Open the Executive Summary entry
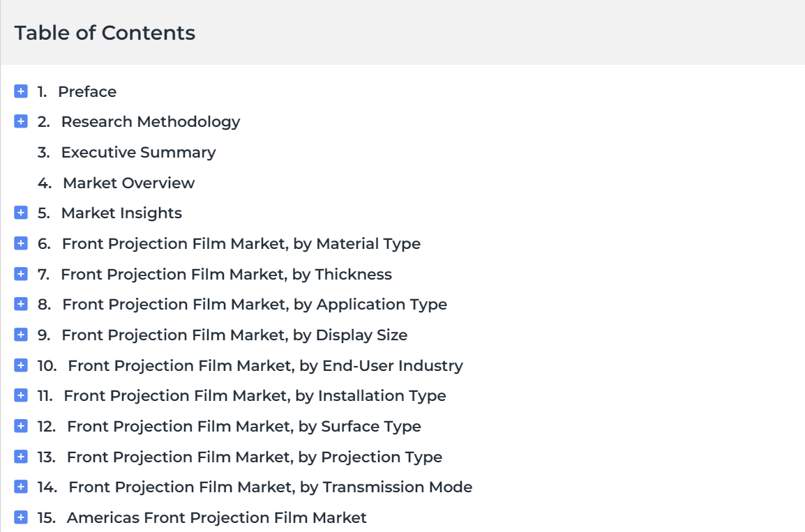The width and height of the screenshot is (805, 532). (138, 153)
